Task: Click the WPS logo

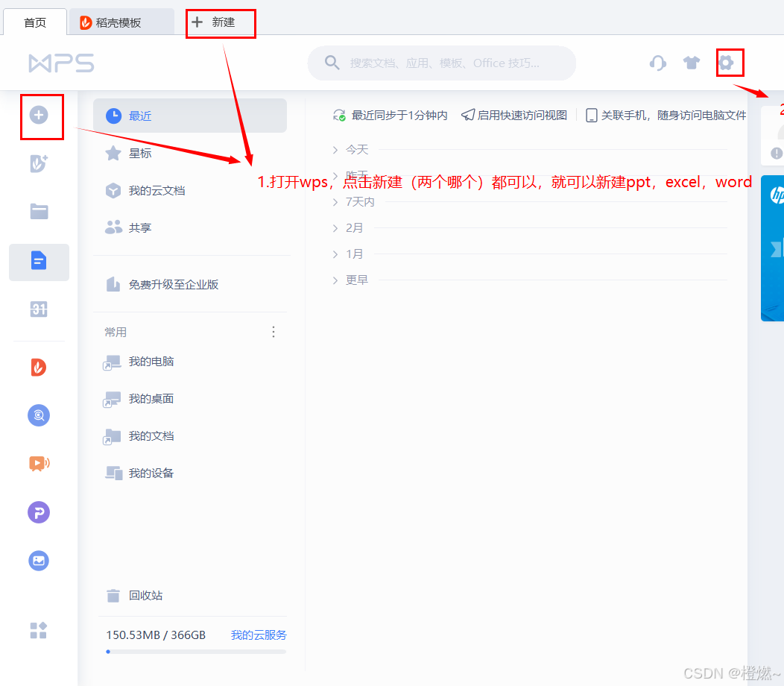Action: tap(61, 63)
